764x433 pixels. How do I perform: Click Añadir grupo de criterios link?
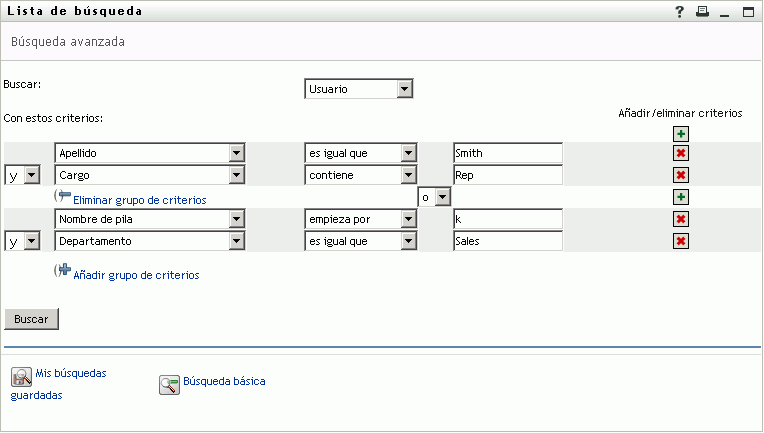pyautogui.click(x=136, y=274)
